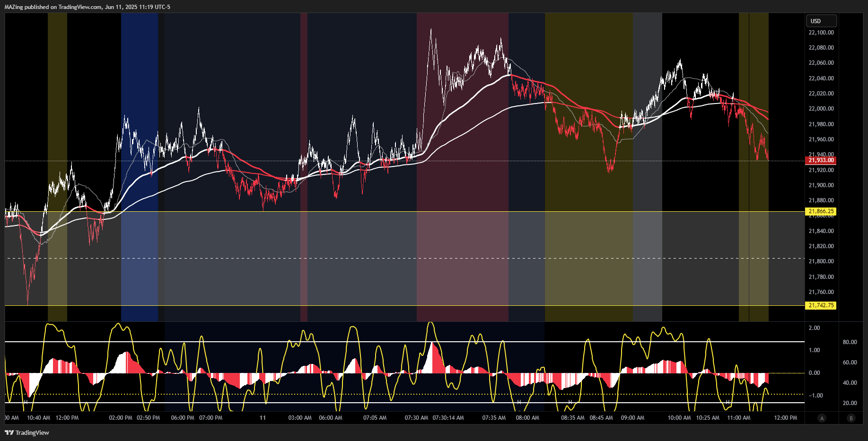Click the 03:00 AM time axis label
The width and height of the screenshot is (868, 441).
300,418
